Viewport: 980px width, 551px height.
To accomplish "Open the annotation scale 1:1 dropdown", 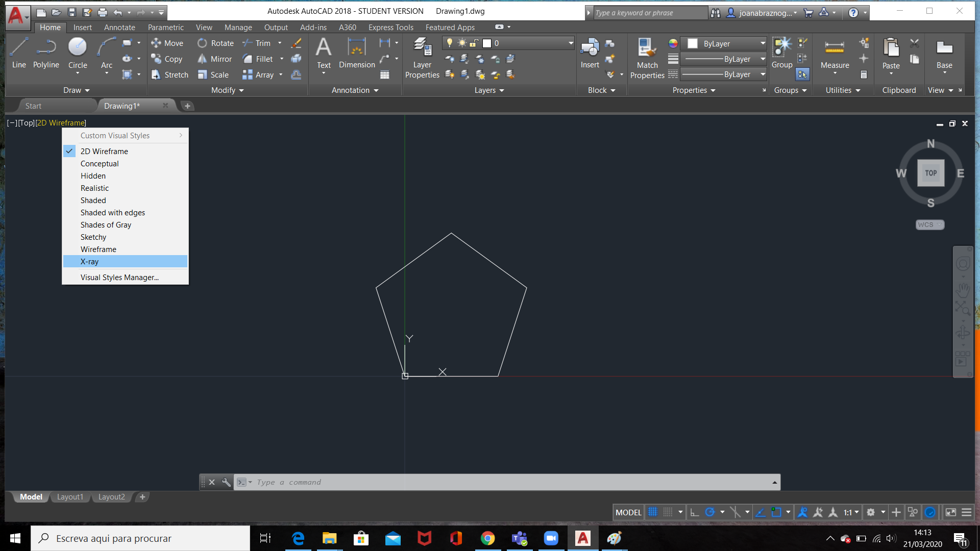I will pyautogui.click(x=851, y=512).
